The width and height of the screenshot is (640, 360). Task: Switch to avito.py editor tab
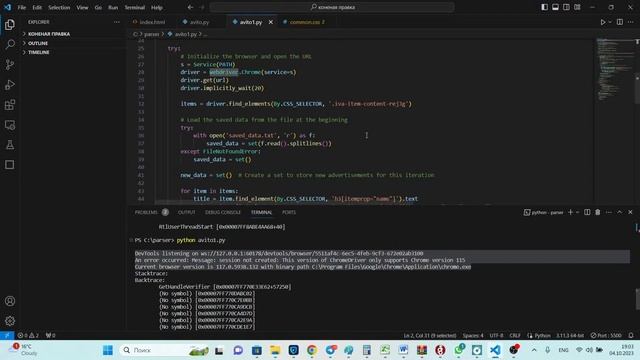click(x=199, y=22)
